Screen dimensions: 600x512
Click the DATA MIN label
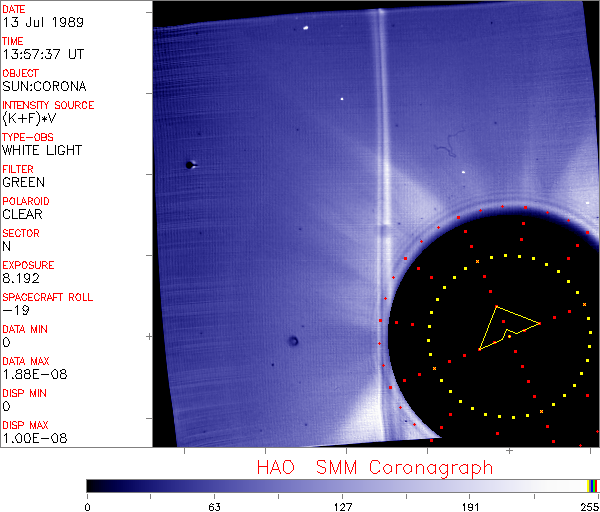[x=25, y=329]
